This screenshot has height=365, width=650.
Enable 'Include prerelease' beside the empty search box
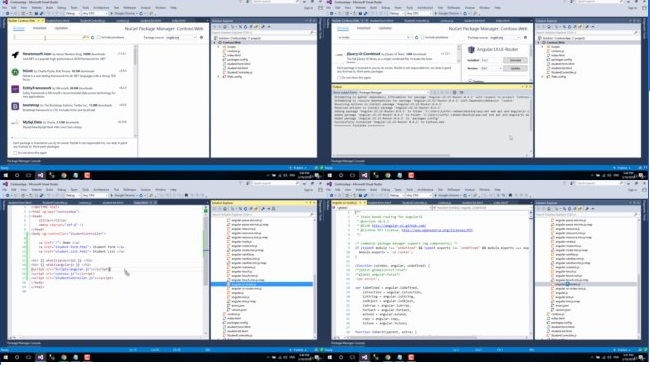(x=98, y=37)
